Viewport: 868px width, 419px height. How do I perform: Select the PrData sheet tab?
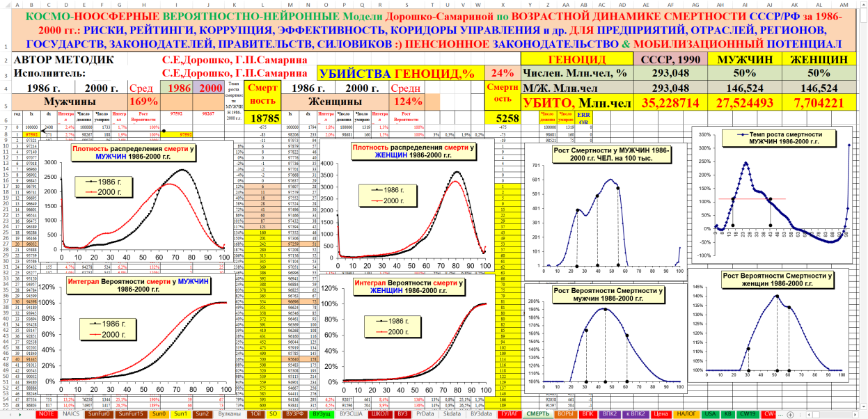click(425, 413)
